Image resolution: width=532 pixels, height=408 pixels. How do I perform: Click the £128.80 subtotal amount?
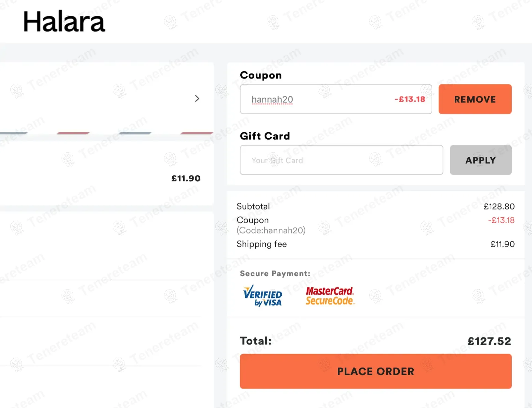click(x=499, y=206)
